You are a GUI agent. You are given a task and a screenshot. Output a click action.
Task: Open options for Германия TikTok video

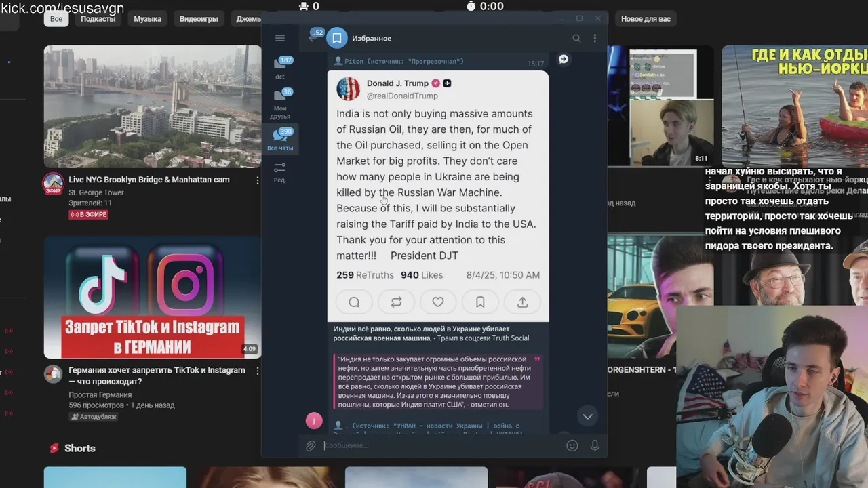click(x=258, y=371)
